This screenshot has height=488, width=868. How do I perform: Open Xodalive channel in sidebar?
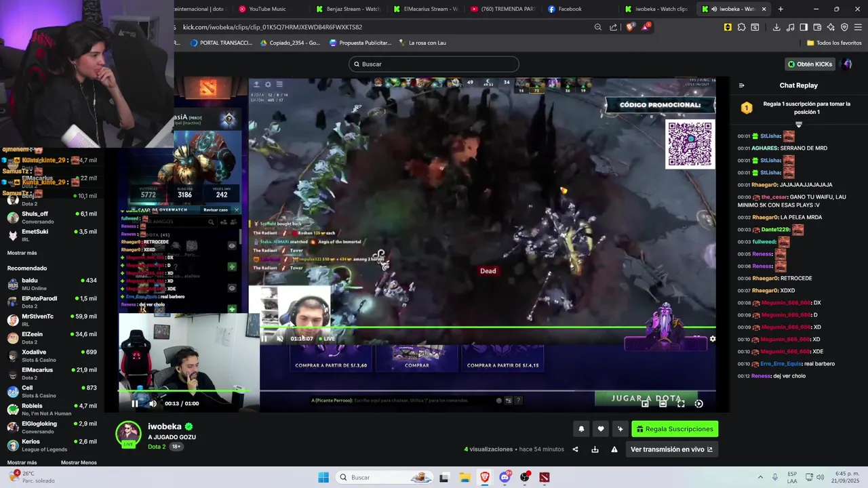52,356
